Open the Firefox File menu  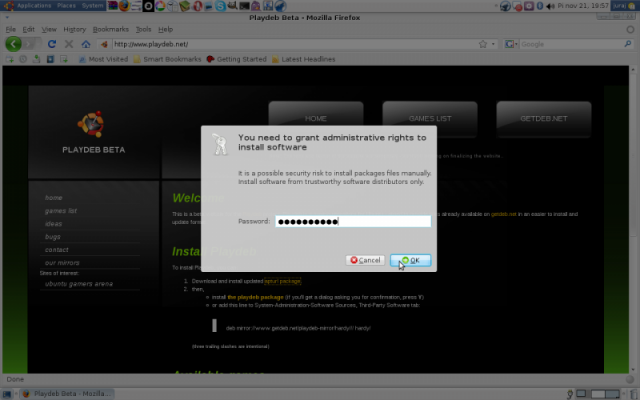pos(11,29)
